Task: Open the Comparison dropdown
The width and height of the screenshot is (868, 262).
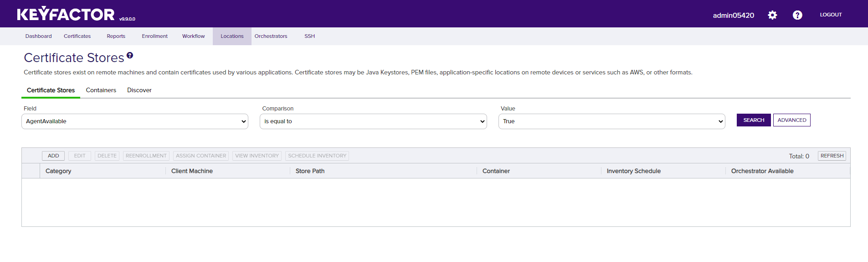Action: click(x=373, y=121)
